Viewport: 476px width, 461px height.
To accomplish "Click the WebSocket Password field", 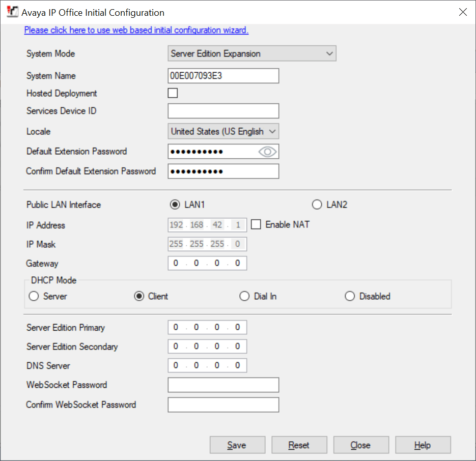I will pos(223,385).
